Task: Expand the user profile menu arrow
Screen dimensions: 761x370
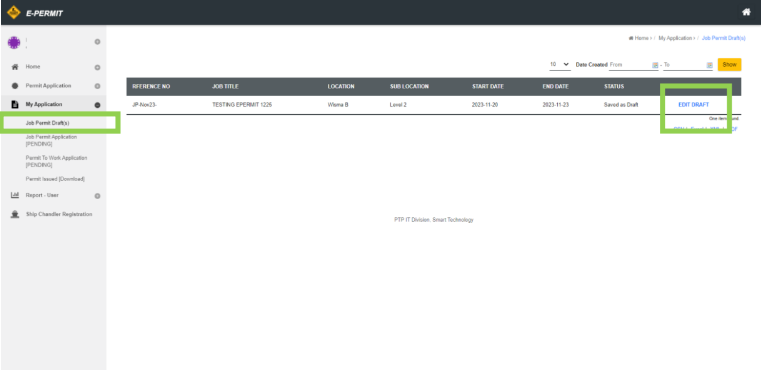Action: coord(97,42)
